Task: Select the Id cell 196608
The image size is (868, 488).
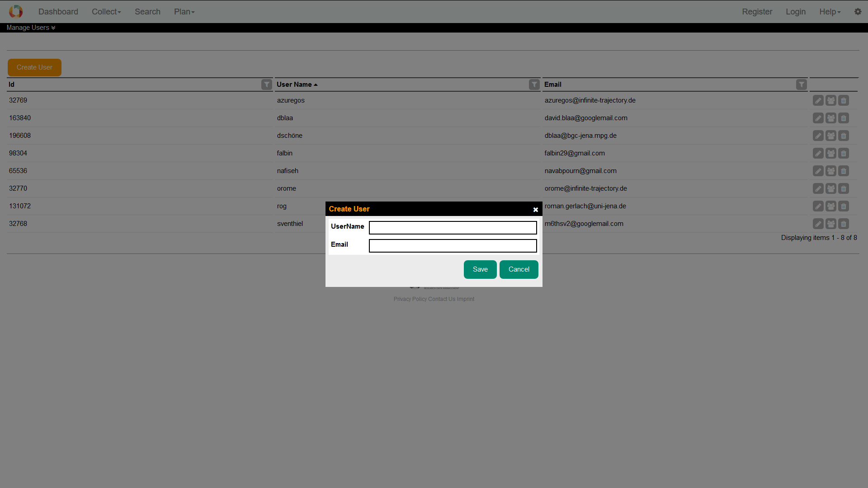Action: [x=20, y=136]
